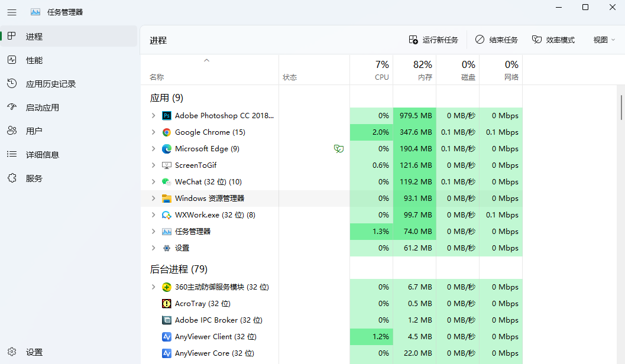Click the Google Chrome app icon

coord(167,132)
